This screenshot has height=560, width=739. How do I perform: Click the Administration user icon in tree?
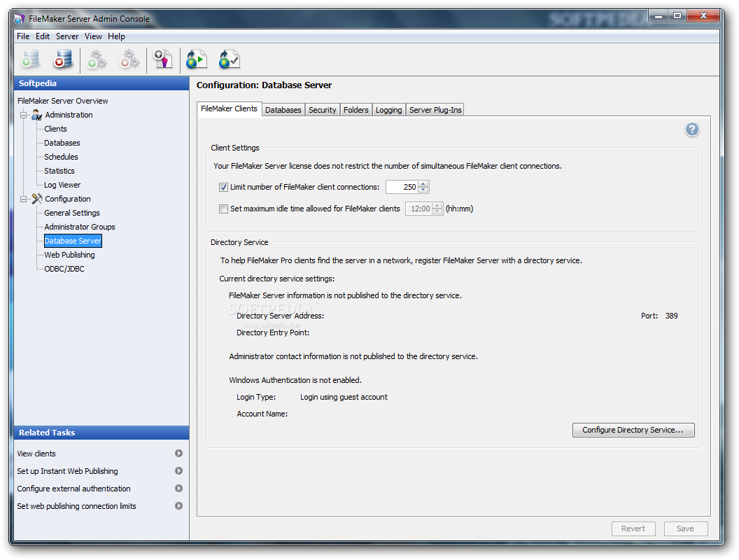click(37, 115)
